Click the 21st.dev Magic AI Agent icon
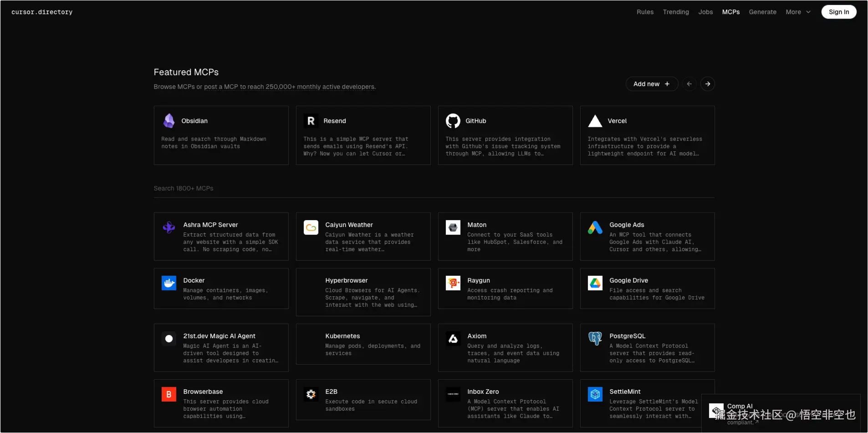Viewport: 868px width, 433px height. 169,339
